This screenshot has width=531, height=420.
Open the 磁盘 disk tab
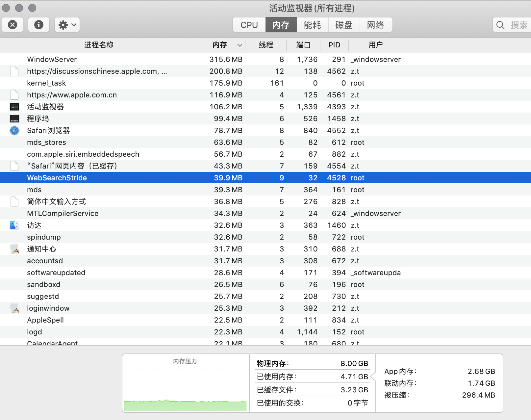[344, 25]
